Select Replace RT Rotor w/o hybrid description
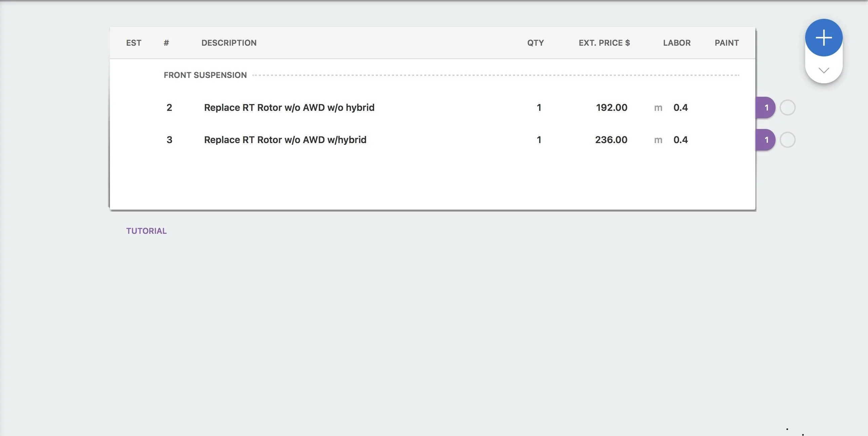This screenshot has width=868, height=436. pos(289,107)
